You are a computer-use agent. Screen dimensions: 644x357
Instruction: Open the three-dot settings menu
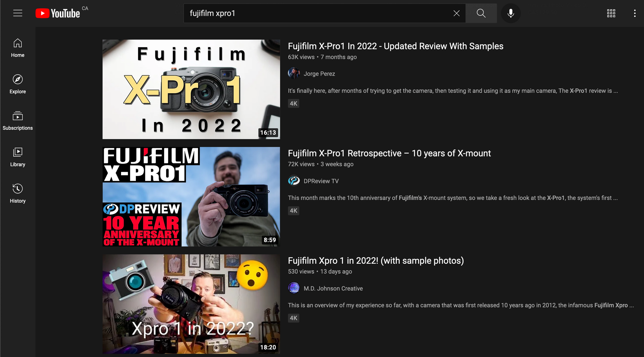(635, 13)
